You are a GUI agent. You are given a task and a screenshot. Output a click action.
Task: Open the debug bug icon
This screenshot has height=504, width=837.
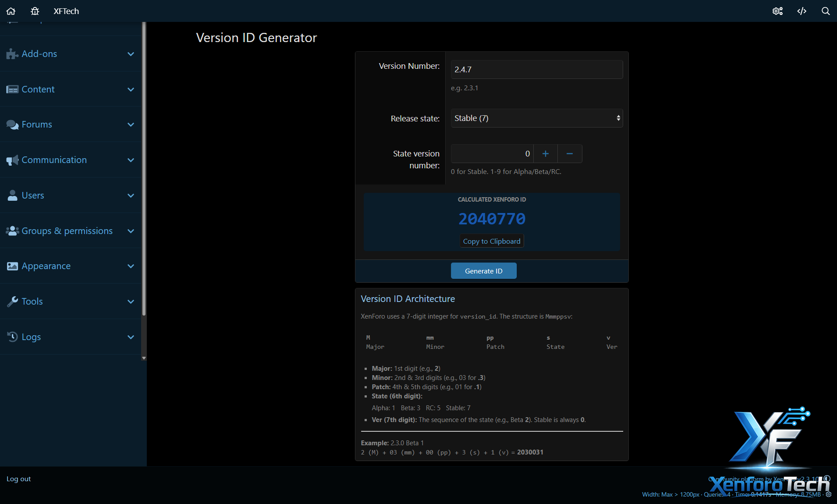(x=35, y=11)
